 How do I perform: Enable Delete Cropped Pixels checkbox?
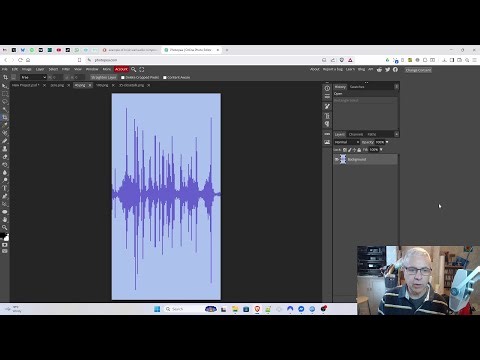[123, 77]
